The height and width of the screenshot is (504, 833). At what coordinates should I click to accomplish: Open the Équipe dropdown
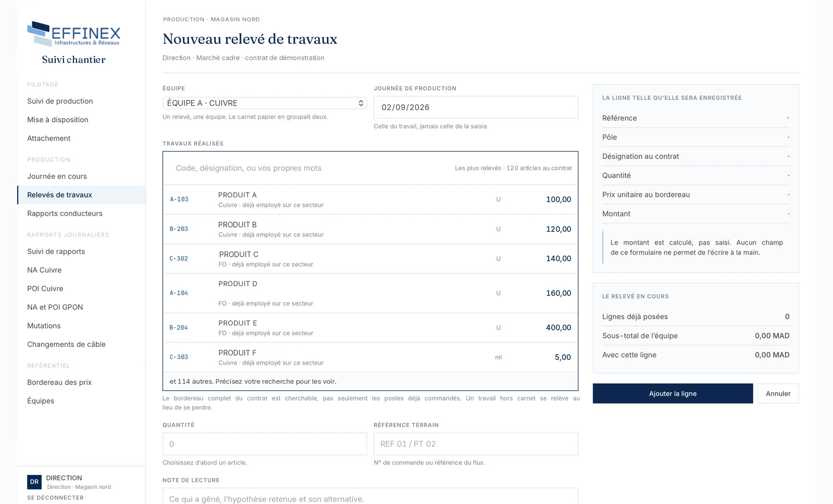264,103
